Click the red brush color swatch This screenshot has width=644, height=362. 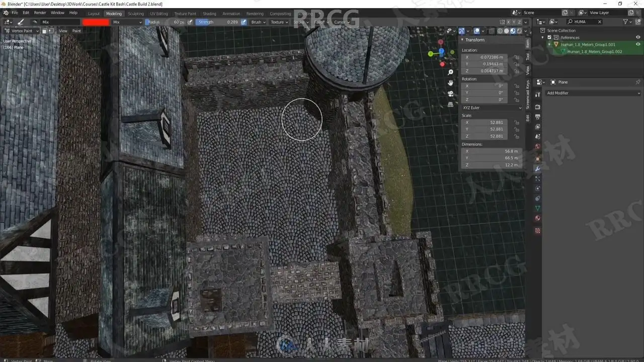(96, 22)
